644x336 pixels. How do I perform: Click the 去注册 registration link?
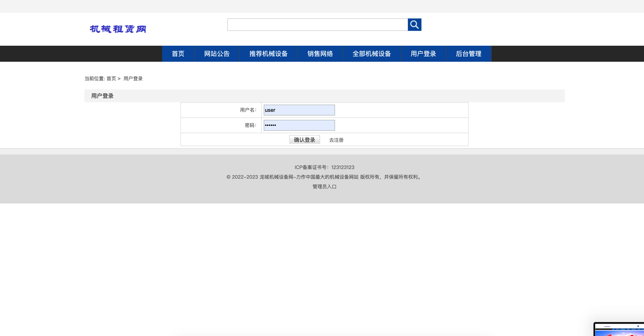pyautogui.click(x=336, y=140)
